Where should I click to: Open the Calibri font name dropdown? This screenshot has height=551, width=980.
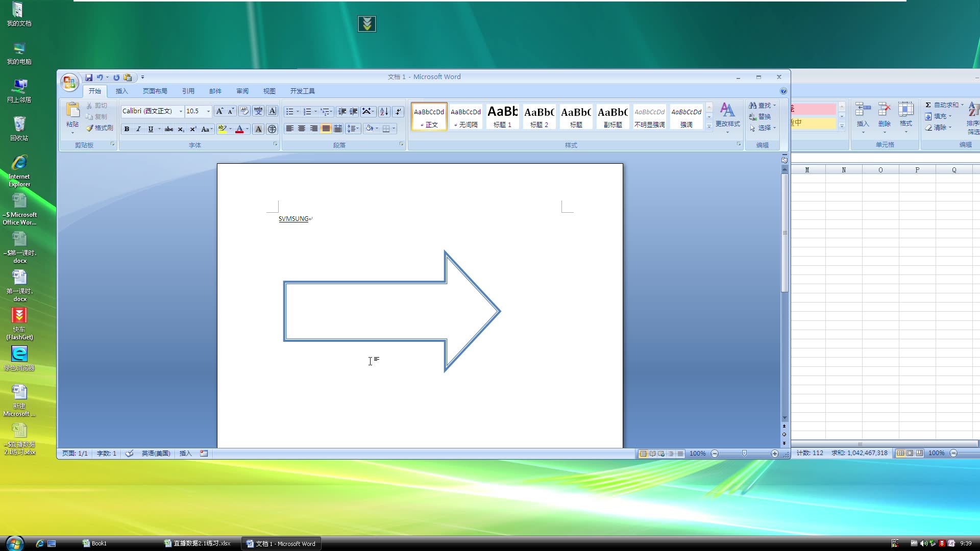point(181,111)
